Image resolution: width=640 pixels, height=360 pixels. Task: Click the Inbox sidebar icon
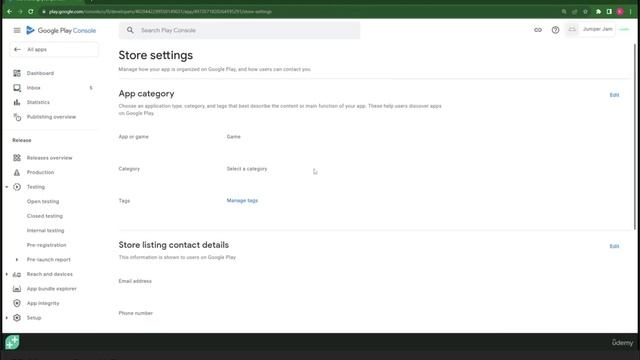point(17,88)
